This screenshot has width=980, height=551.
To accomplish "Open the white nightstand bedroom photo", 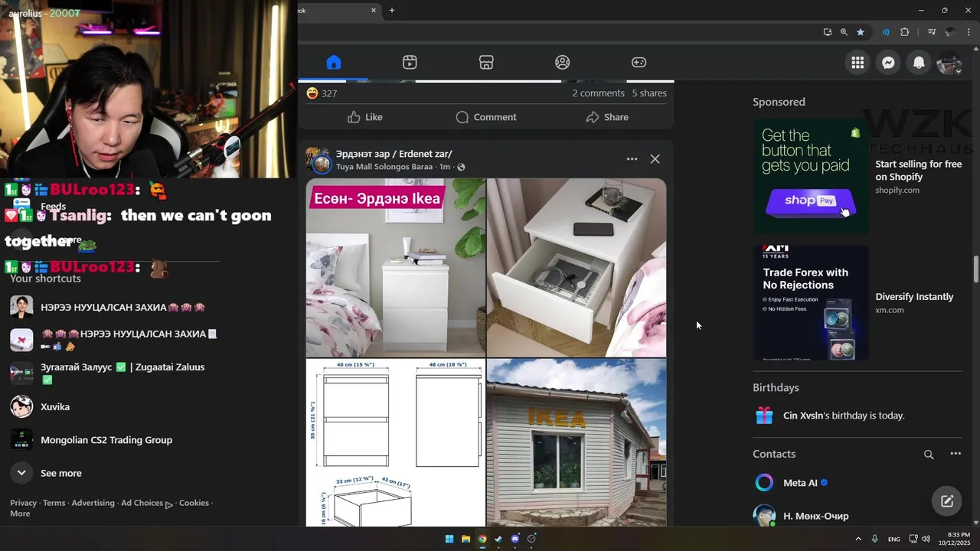I will [x=396, y=268].
